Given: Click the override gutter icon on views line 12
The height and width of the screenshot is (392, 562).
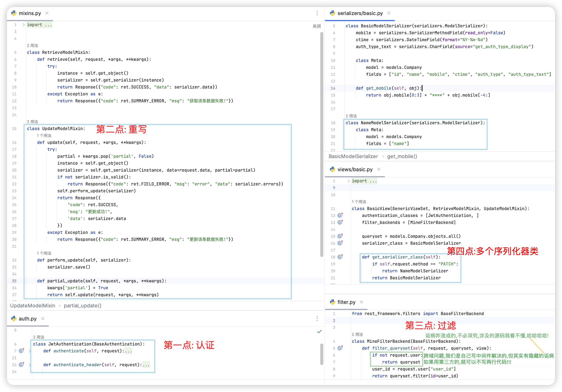Looking at the screenshot, I should (x=340, y=215).
